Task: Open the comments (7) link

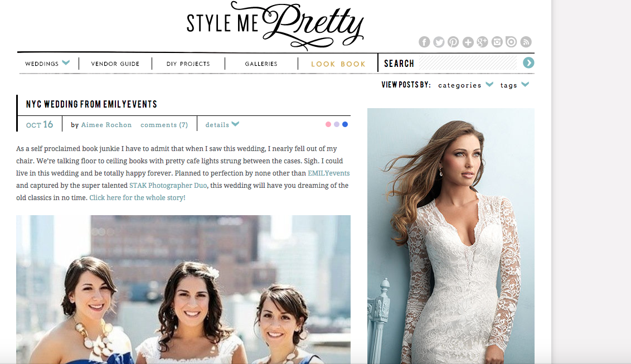Action: 164,125
